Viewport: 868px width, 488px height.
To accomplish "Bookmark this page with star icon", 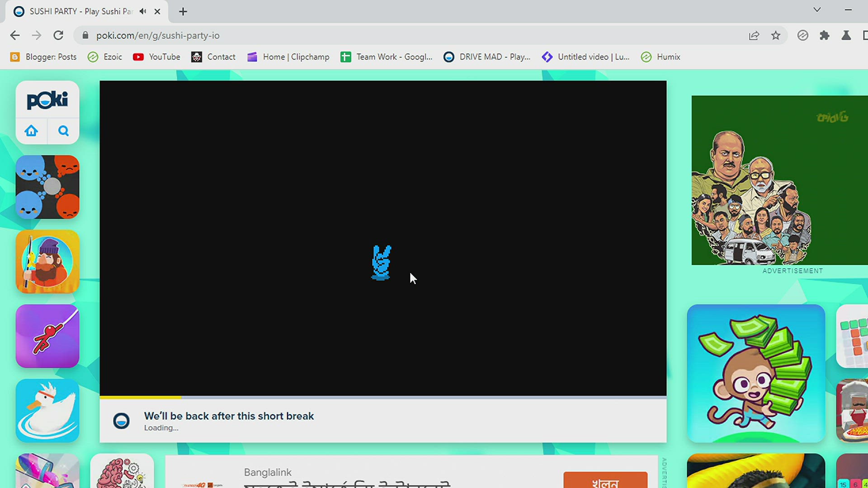I will tap(776, 35).
